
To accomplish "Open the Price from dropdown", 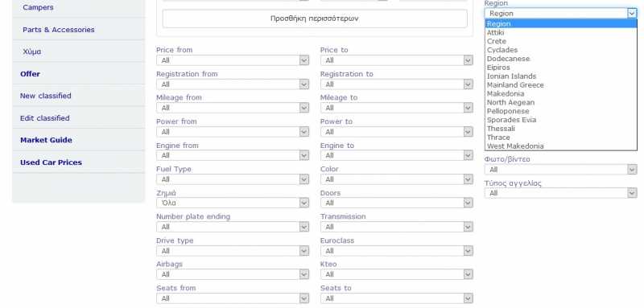I will point(233,60).
